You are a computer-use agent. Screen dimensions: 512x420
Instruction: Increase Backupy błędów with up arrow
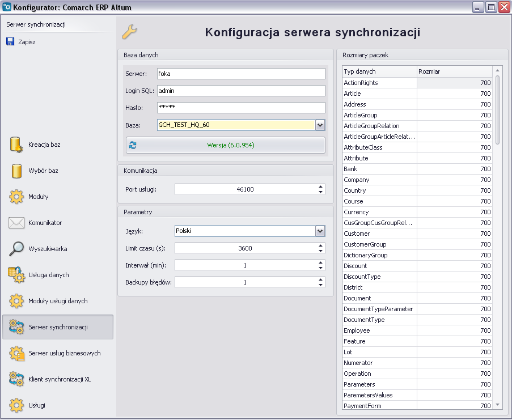click(x=321, y=280)
